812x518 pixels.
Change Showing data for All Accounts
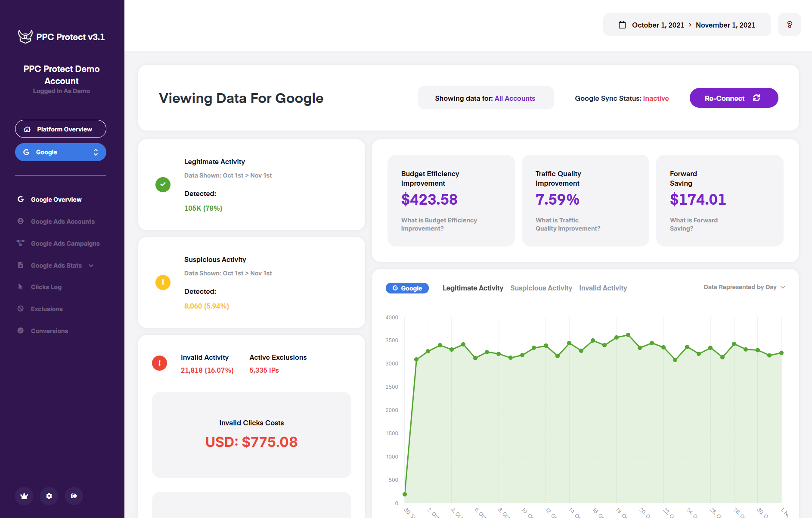[x=515, y=98]
